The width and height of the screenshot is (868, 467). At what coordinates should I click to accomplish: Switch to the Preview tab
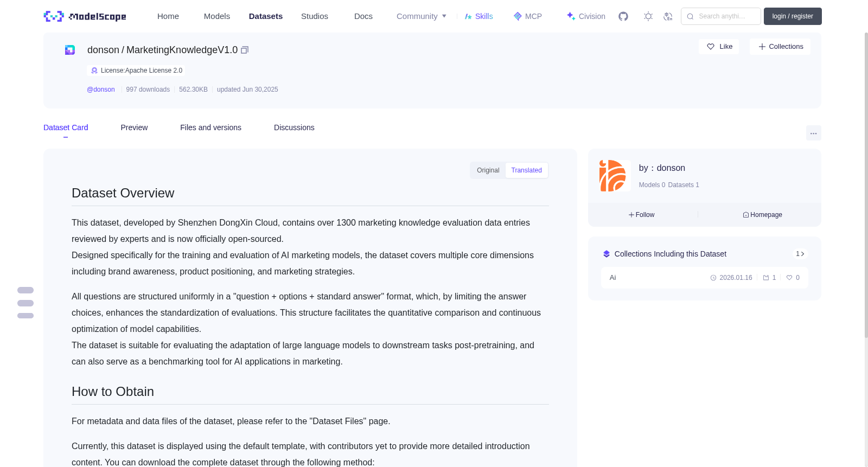click(134, 127)
